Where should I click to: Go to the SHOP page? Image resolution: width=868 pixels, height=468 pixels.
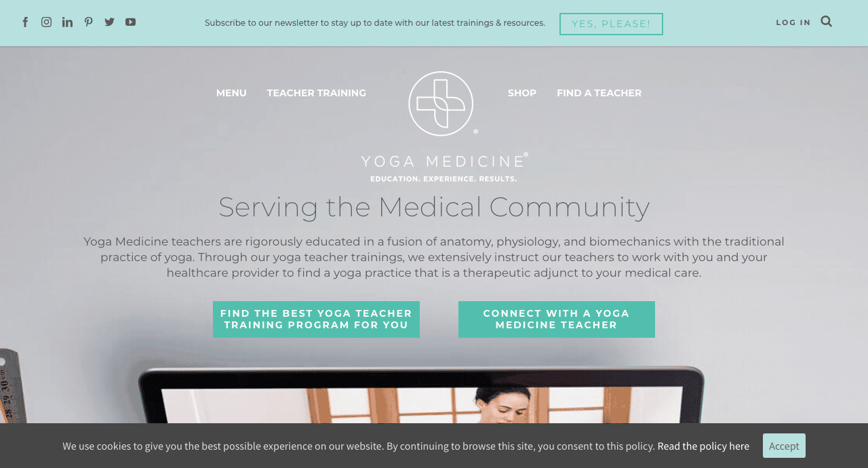click(522, 93)
